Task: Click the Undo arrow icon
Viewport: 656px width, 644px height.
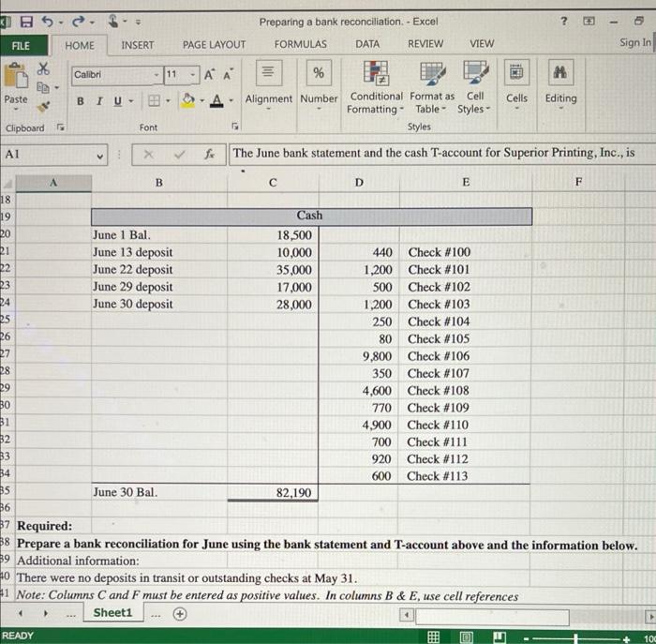Action: (x=48, y=22)
